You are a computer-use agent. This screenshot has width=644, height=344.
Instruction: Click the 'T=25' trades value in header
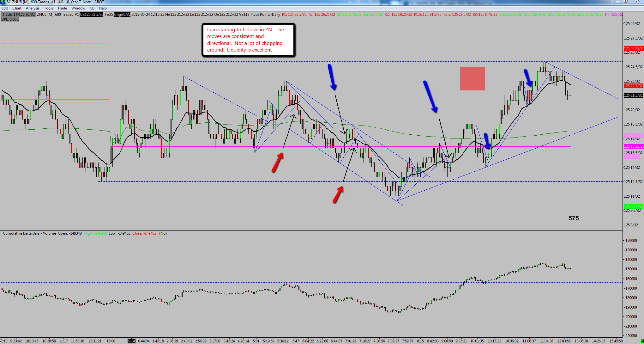(x=109, y=15)
